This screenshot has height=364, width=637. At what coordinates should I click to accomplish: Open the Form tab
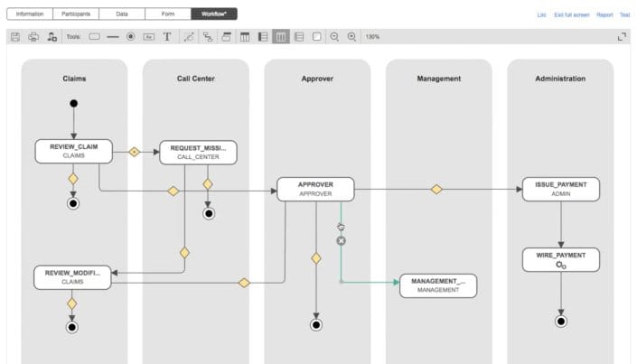168,14
